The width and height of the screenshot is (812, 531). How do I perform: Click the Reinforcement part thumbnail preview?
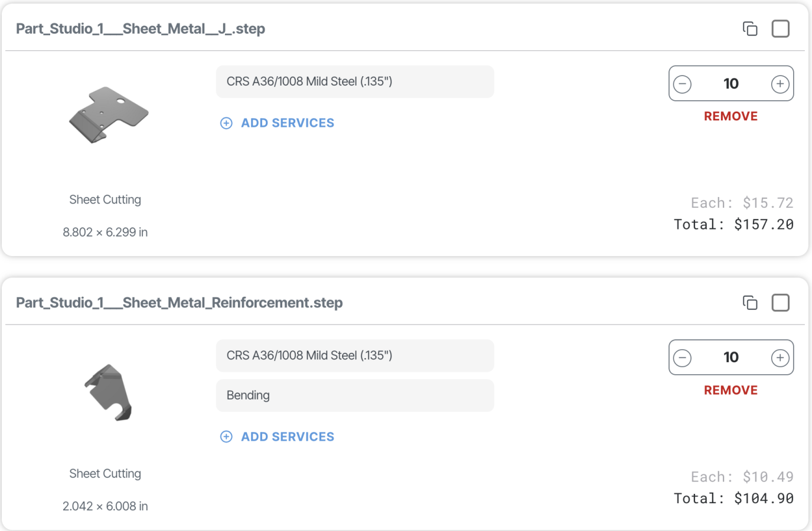109,392
